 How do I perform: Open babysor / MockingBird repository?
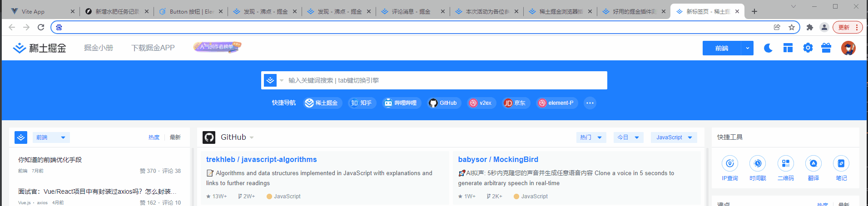(x=498, y=160)
